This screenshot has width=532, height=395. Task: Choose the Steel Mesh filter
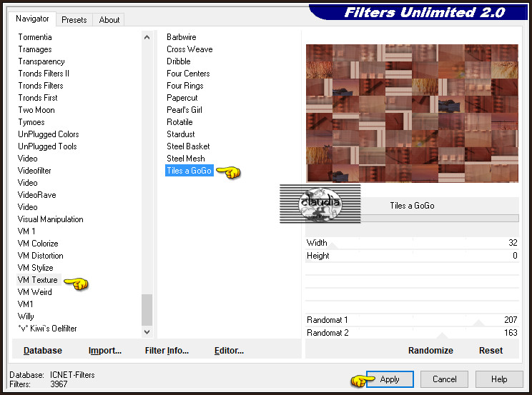[186, 159]
